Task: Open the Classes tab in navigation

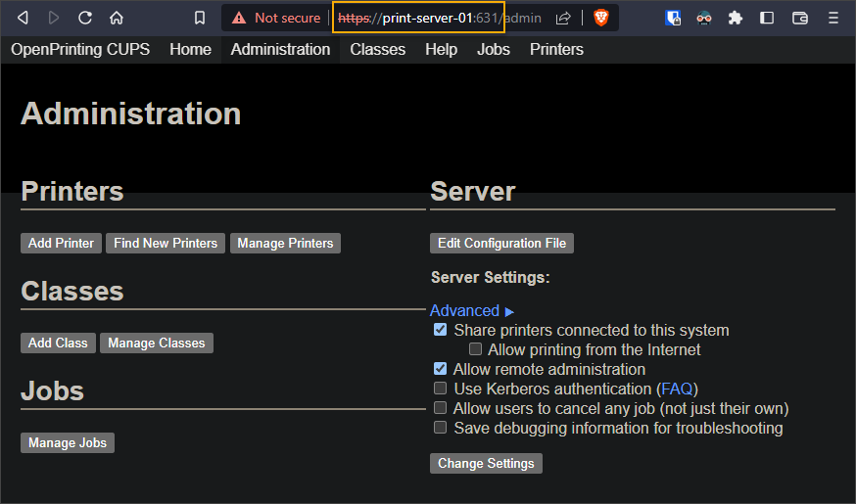Action: click(378, 49)
